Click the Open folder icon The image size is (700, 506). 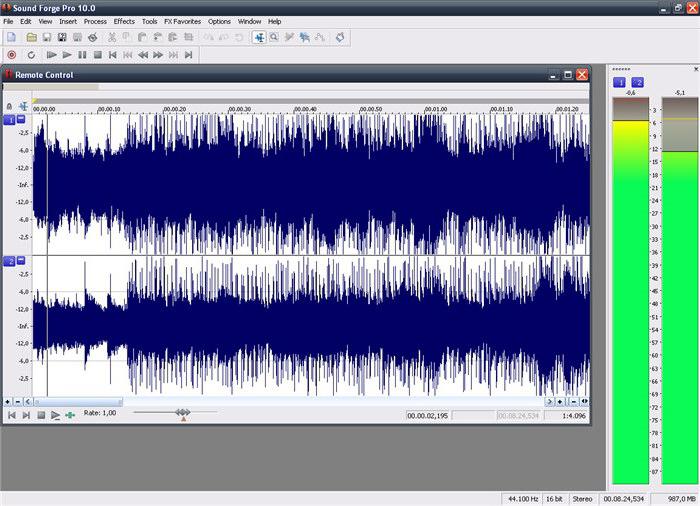tap(32, 37)
